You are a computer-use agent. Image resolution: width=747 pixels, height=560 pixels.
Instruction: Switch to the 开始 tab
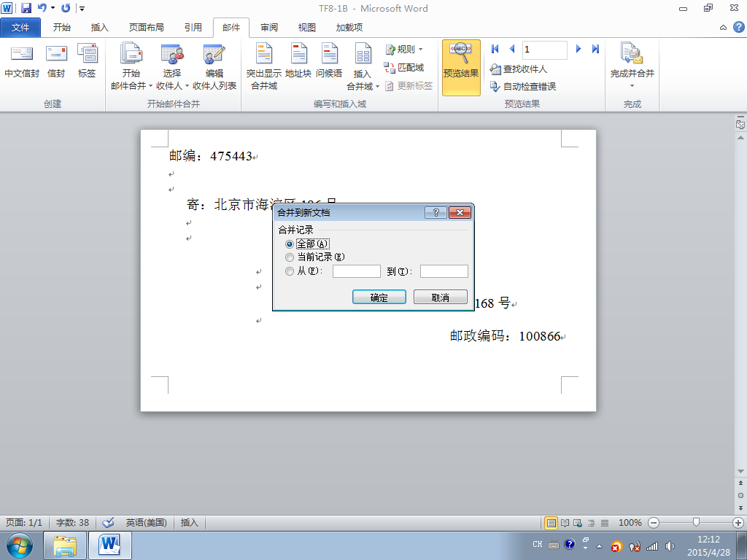(62, 28)
